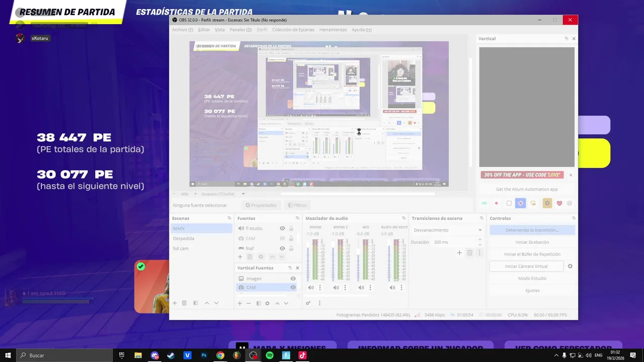Open the scene filters icon in the Escenas toolbar
644x362 pixels.
click(x=195, y=303)
